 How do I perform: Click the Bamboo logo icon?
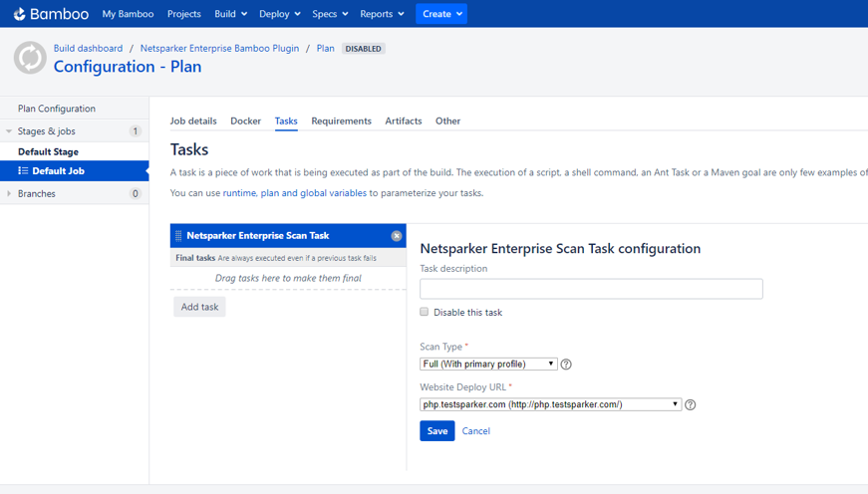tap(19, 14)
